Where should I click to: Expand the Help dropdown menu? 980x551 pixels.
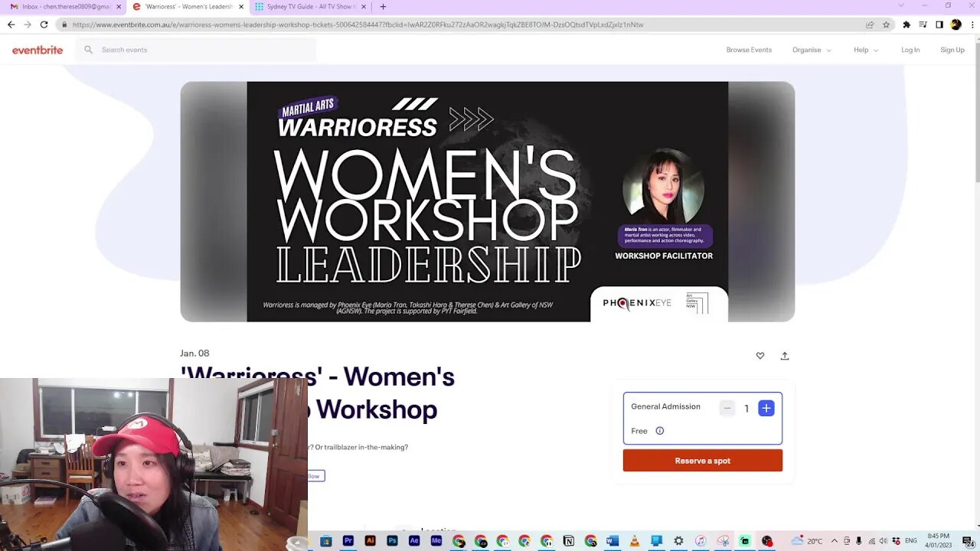(866, 50)
